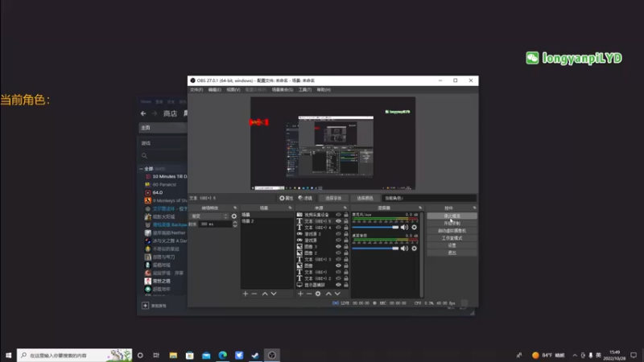This screenshot has width=644, height=362.
Task: Select scene 场景 in Scenes list
Action: [x=267, y=215]
